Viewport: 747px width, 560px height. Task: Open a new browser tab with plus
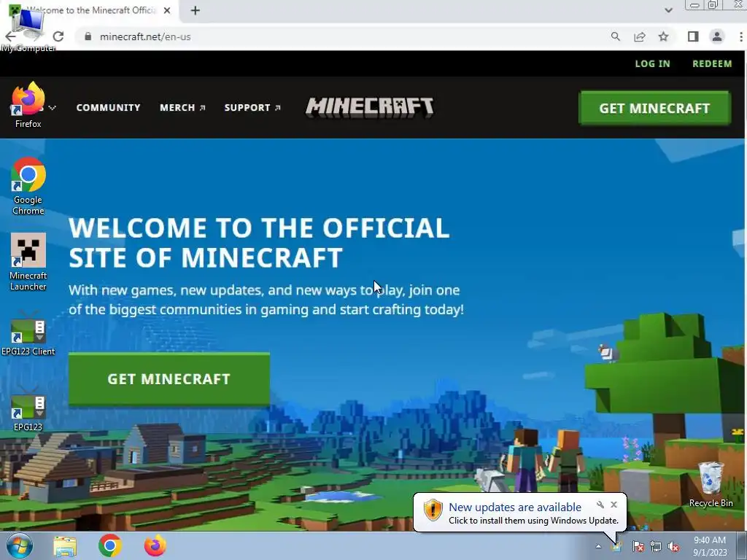pos(196,10)
